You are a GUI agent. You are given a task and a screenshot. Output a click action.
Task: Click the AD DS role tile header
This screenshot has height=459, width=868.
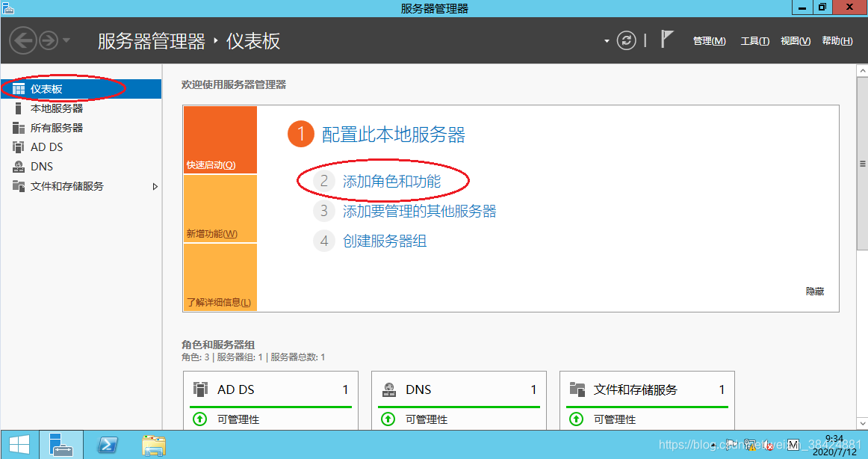[x=270, y=389]
